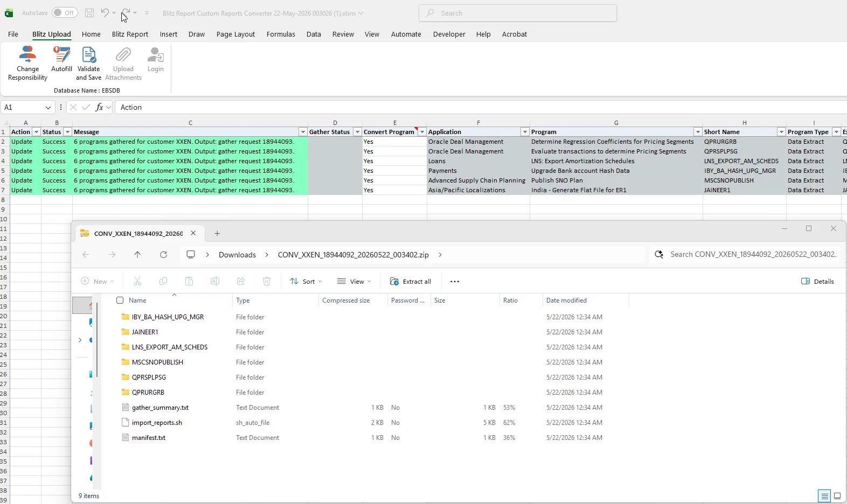Open the File menu in Excel
Screen dimensions: 847x504
pos(13,34)
